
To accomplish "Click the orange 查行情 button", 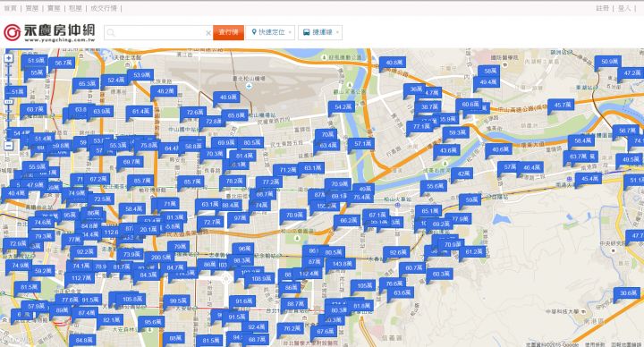I will (228, 32).
